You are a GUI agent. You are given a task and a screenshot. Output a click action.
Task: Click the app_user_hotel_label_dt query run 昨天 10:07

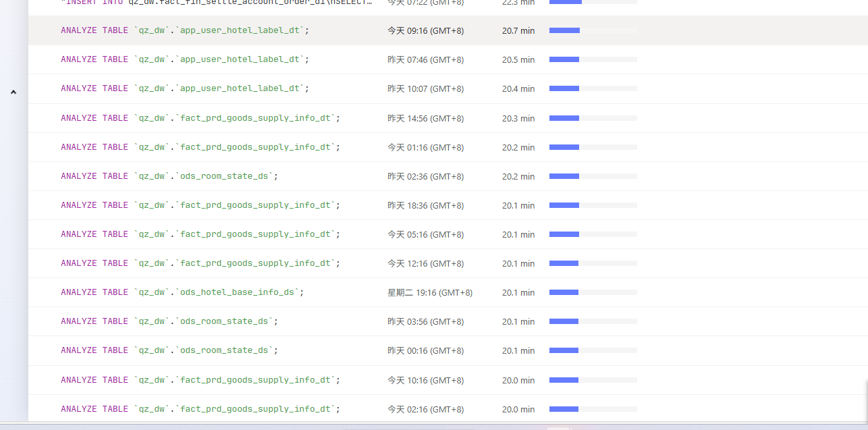click(185, 88)
